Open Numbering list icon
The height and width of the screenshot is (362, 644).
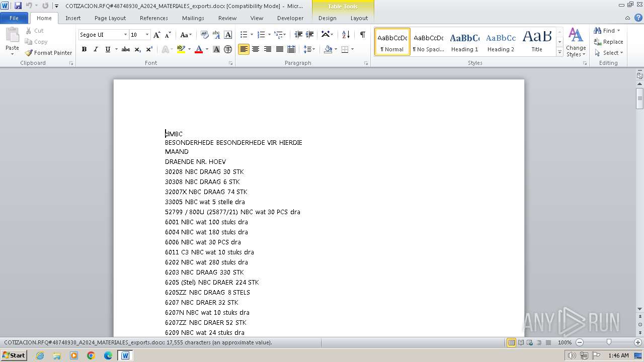pyautogui.click(x=261, y=35)
